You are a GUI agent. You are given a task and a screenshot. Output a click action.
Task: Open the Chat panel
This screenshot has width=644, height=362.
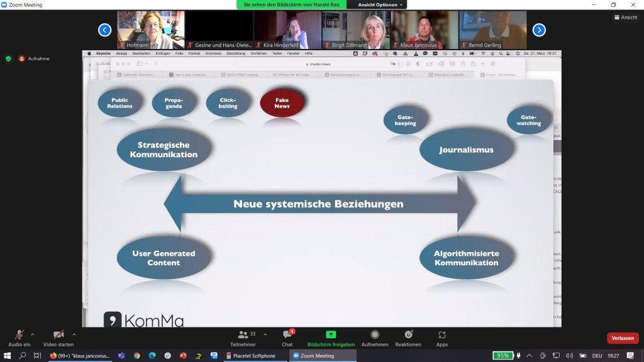(x=287, y=335)
